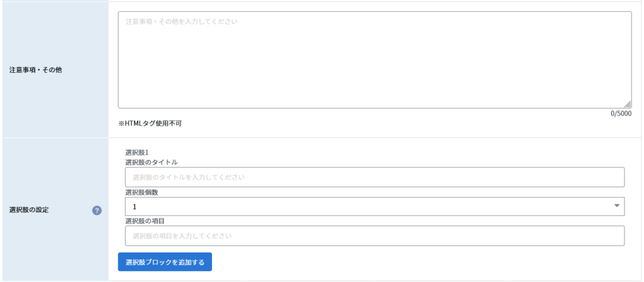
Task: Open the 選択肢個数 select box showing 1
Action: [x=375, y=207]
